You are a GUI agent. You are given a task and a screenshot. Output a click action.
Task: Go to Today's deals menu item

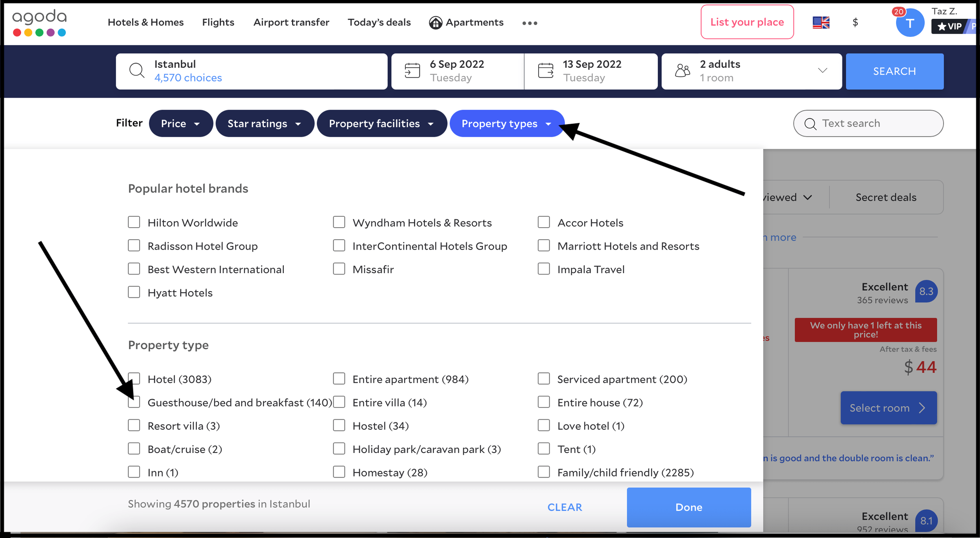click(x=379, y=22)
